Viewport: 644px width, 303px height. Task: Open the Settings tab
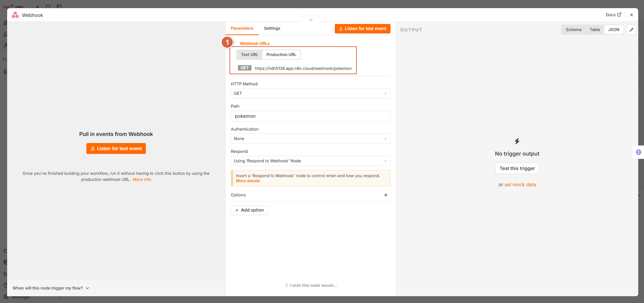(x=272, y=28)
